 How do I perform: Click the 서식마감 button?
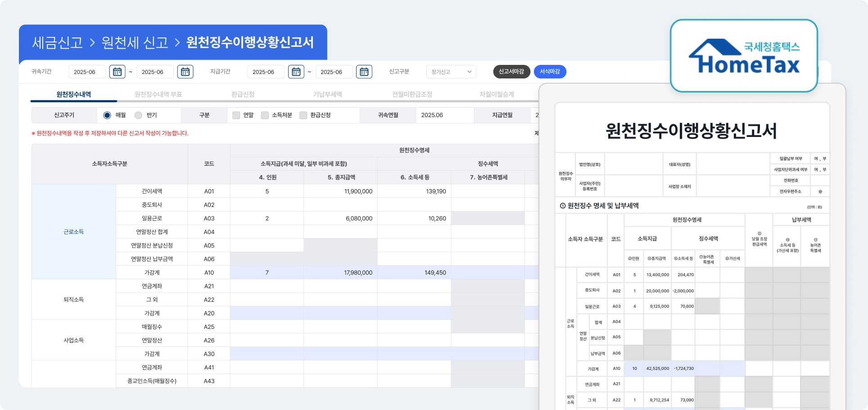click(550, 72)
